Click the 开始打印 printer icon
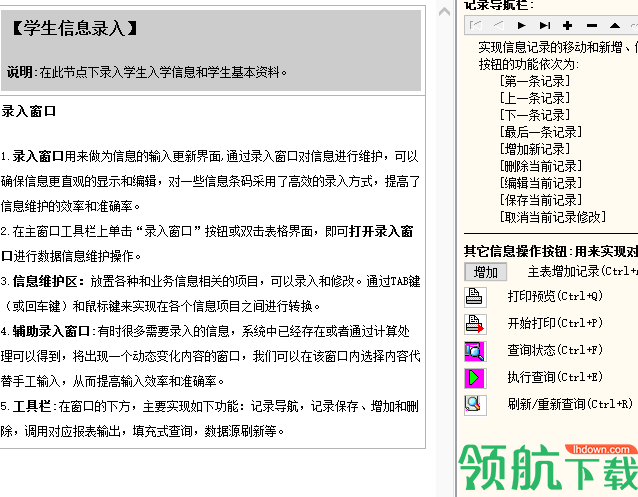 point(474,324)
